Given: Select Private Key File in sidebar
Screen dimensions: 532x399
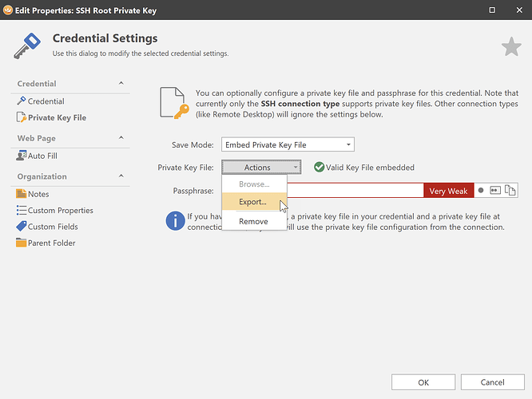Looking at the screenshot, I should [x=57, y=117].
